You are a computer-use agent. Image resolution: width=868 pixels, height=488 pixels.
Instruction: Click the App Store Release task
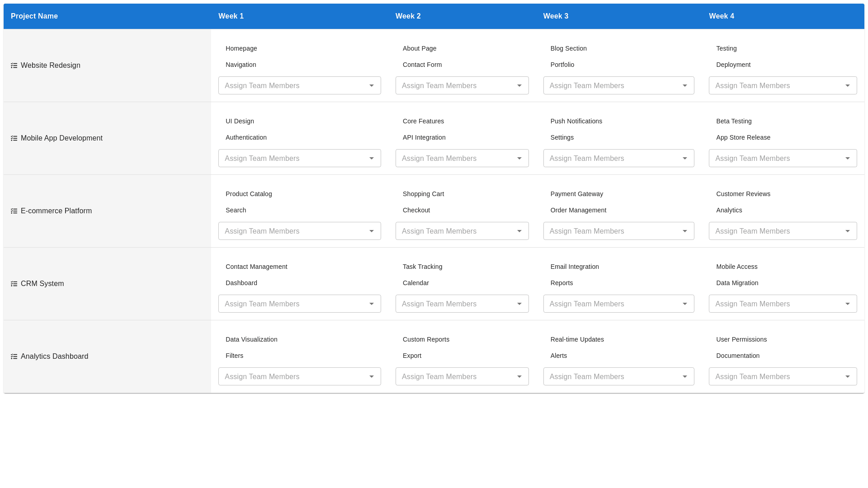(743, 137)
